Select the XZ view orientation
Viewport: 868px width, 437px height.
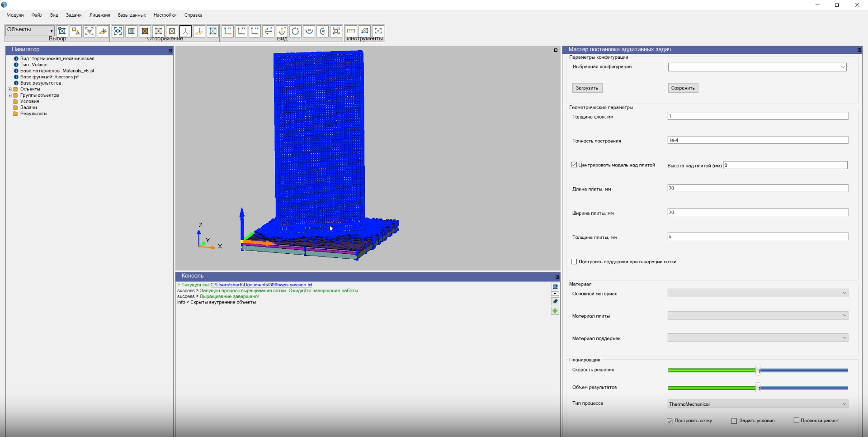(242, 31)
